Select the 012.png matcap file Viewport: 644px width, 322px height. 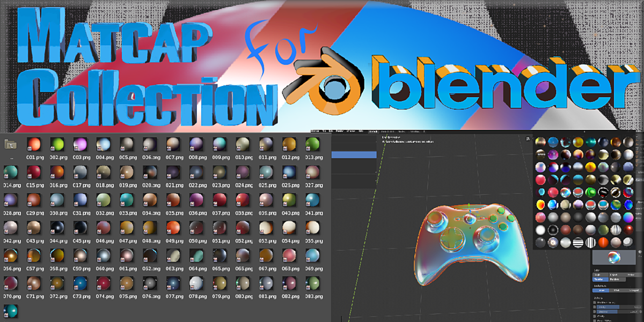click(x=289, y=144)
